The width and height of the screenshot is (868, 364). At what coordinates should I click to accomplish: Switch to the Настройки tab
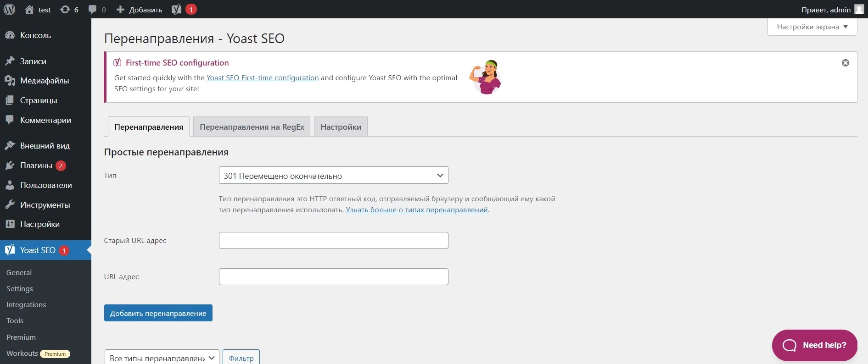(341, 127)
